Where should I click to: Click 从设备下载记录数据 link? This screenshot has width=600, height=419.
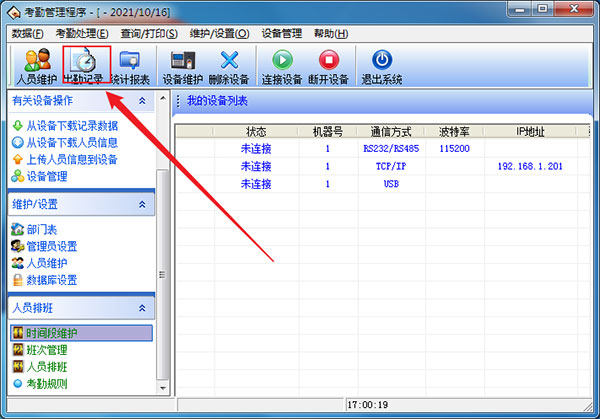point(71,126)
